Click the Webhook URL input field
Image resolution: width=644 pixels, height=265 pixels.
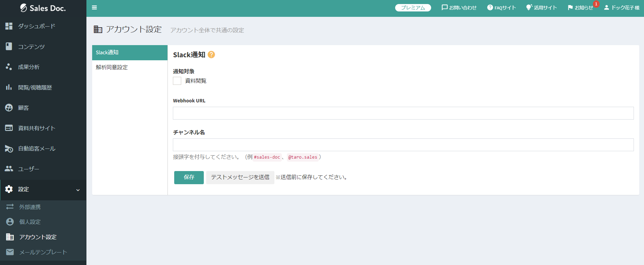pos(403,113)
